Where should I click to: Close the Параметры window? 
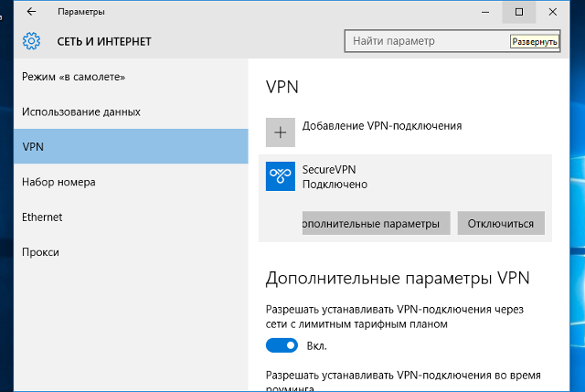(x=560, y=12)
